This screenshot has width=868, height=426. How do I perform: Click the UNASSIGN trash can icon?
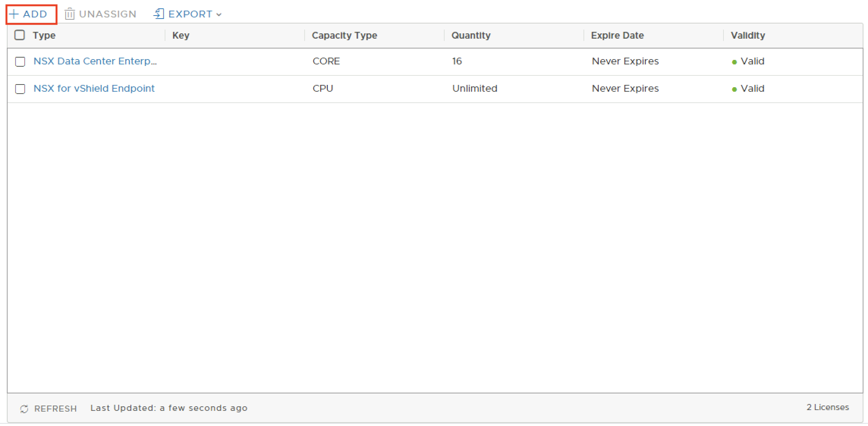coord(69,14)
